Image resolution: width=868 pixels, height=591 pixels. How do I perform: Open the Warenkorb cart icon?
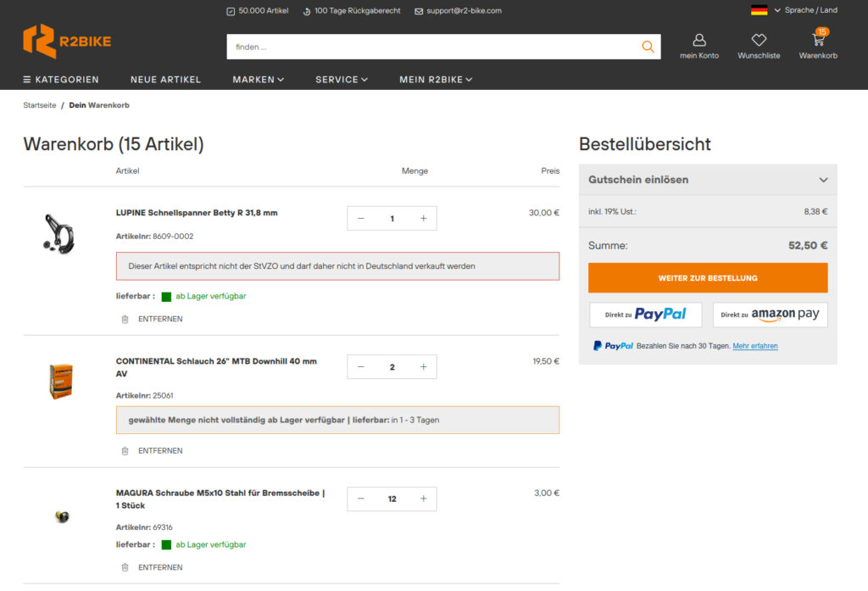pos(818,41)
